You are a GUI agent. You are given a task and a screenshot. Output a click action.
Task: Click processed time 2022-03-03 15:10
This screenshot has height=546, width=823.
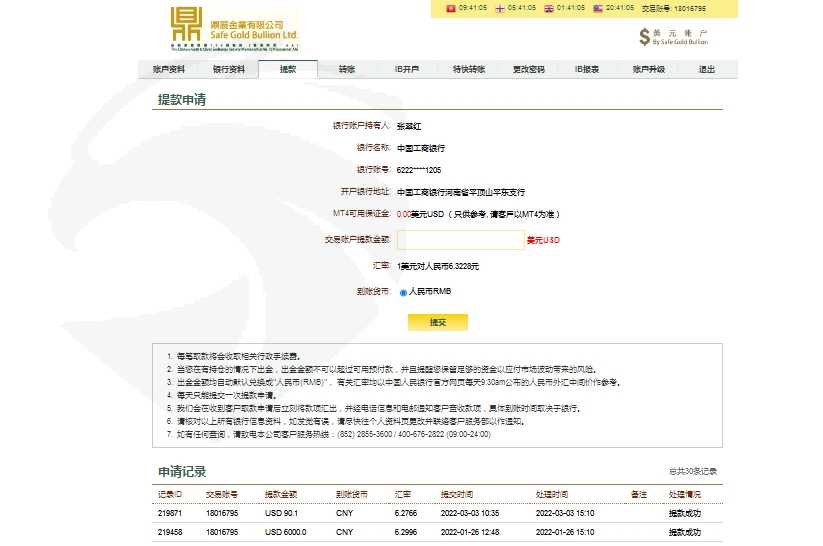point(565,513)
